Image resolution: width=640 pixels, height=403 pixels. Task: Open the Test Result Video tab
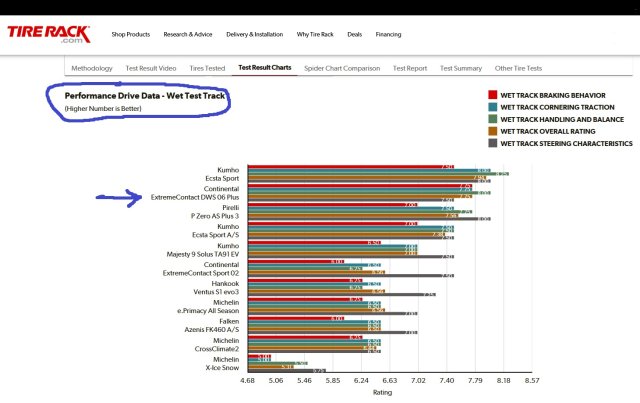click(152, 68)
